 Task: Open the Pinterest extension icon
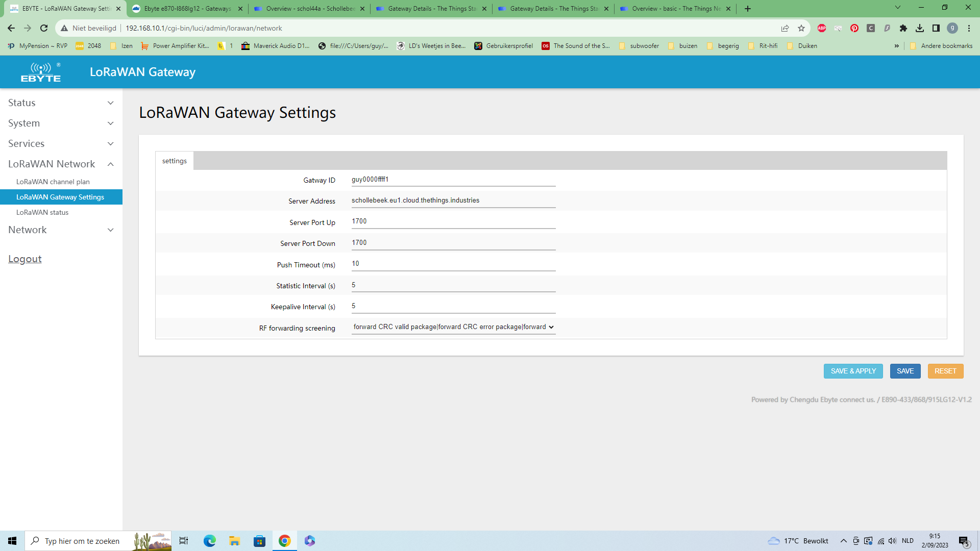tap(854, 28)
